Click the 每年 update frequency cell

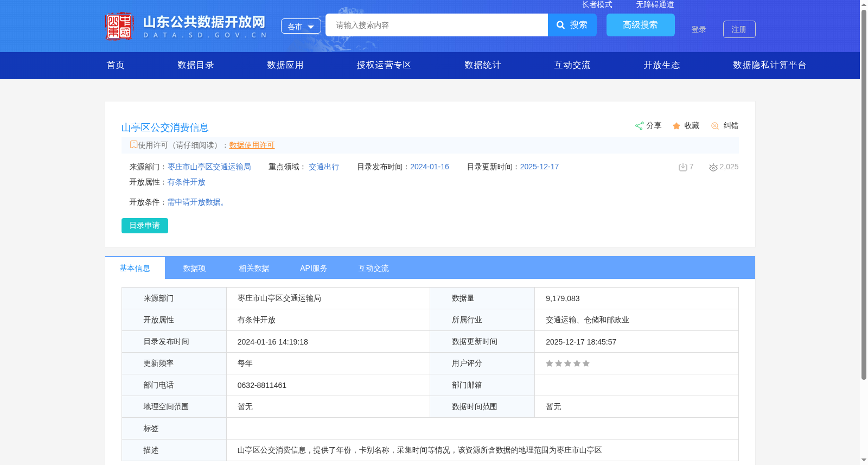[x=328, y=364]
